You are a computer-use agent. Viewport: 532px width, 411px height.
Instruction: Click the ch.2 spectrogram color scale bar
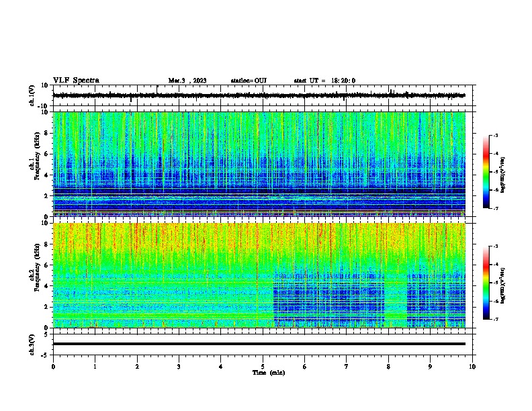tap(486, 283)
